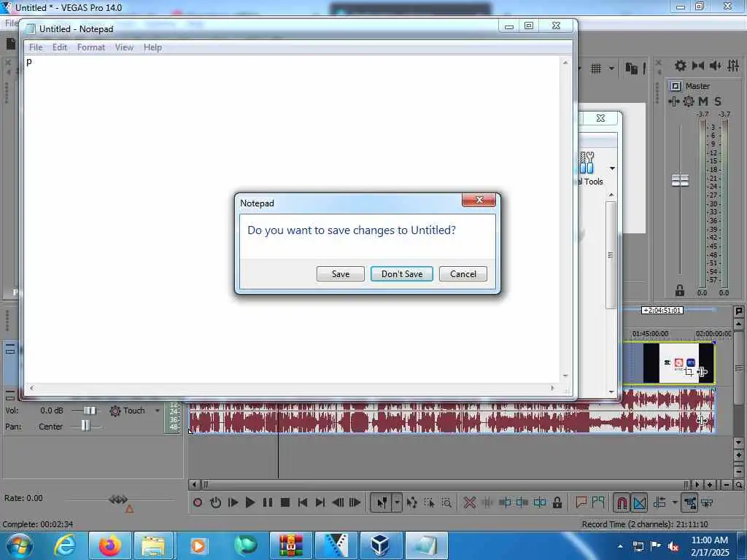Toggle Lock Envelopes to Events icon
The width and height of the screenshot is (747, 560).
(x=689, y=502)
